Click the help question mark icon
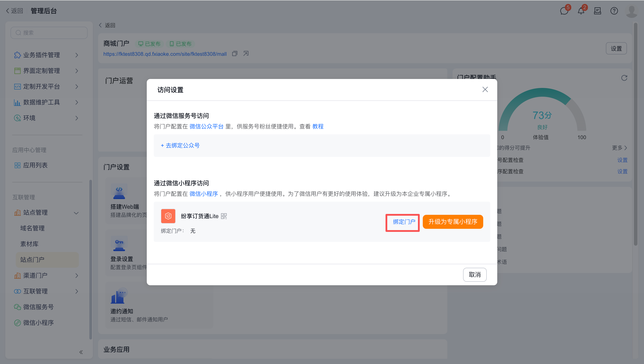 (x=614, y=11)
